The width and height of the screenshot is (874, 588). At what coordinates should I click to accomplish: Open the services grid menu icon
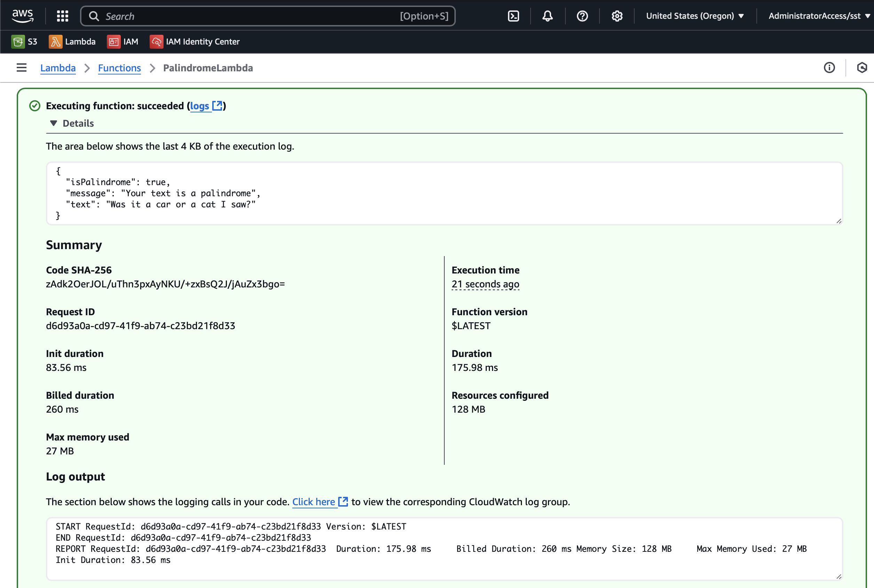[63, 16]
